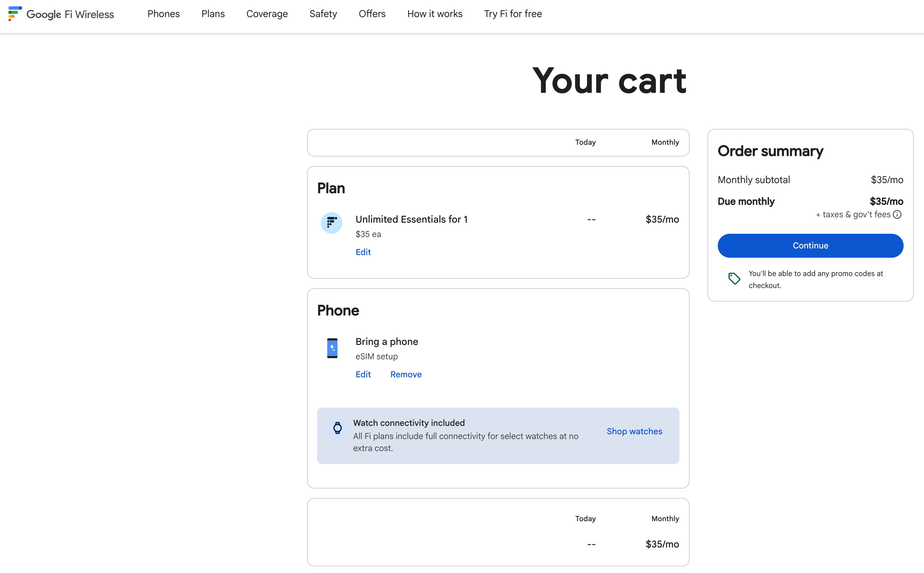
Task: Click the Bring a phone item title
Action: tap(386, 342)
